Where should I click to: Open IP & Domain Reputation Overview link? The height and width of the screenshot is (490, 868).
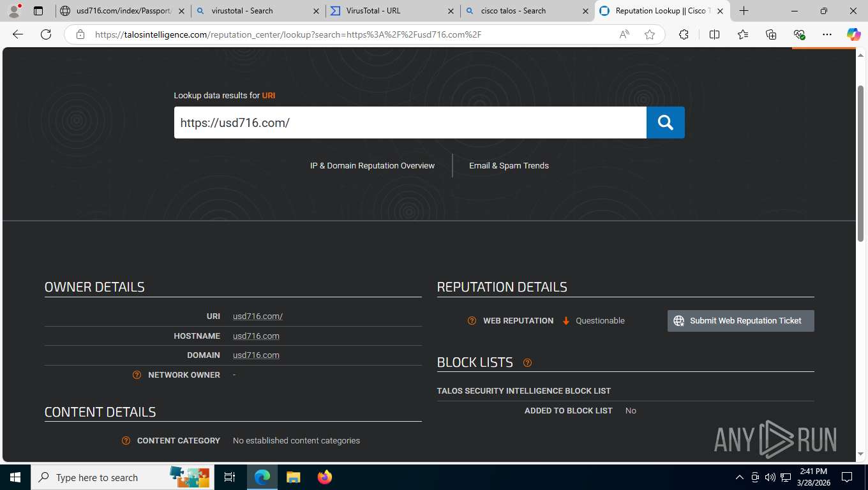coord(372,166)
